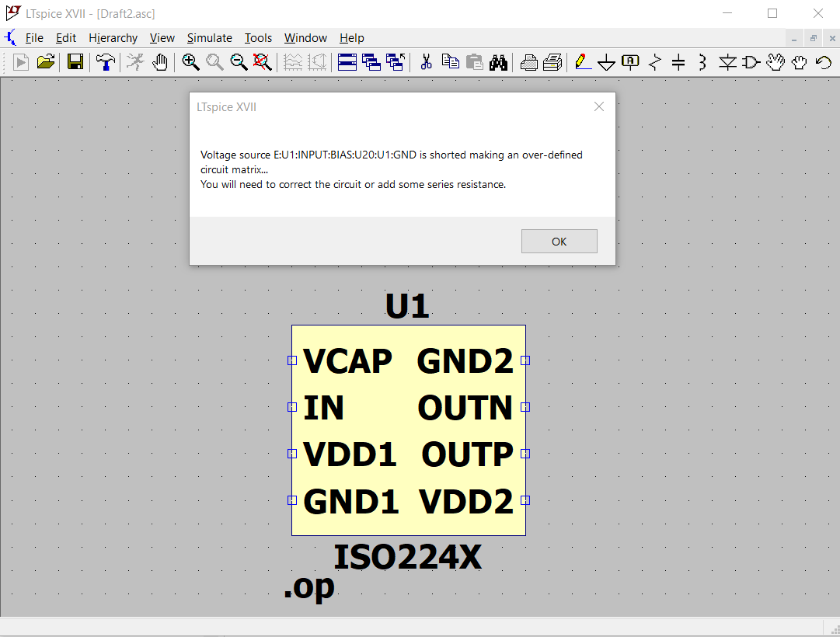
Task: Click the IN pin on U1
Action: (292, 407)
